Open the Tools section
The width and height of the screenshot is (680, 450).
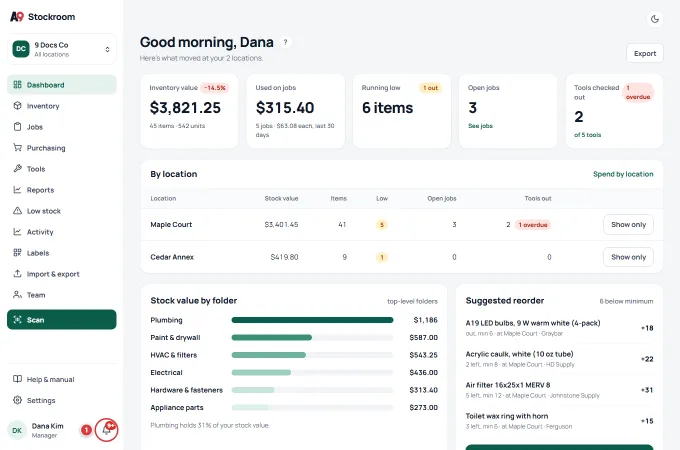[x=62, y=169]
